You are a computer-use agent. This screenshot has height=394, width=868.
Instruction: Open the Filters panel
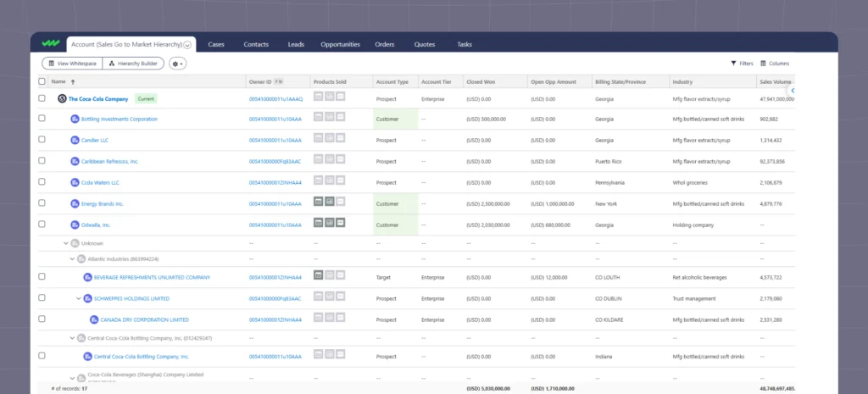(742, 64)
